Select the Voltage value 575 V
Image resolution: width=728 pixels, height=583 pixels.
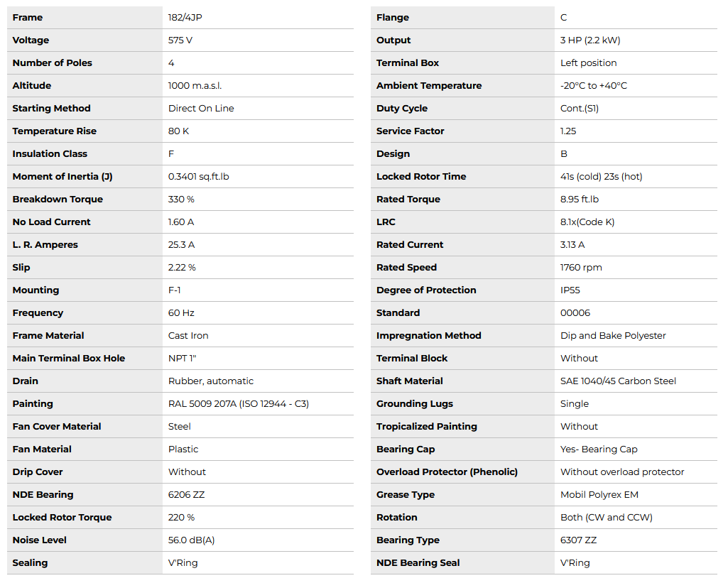point(180,40)
